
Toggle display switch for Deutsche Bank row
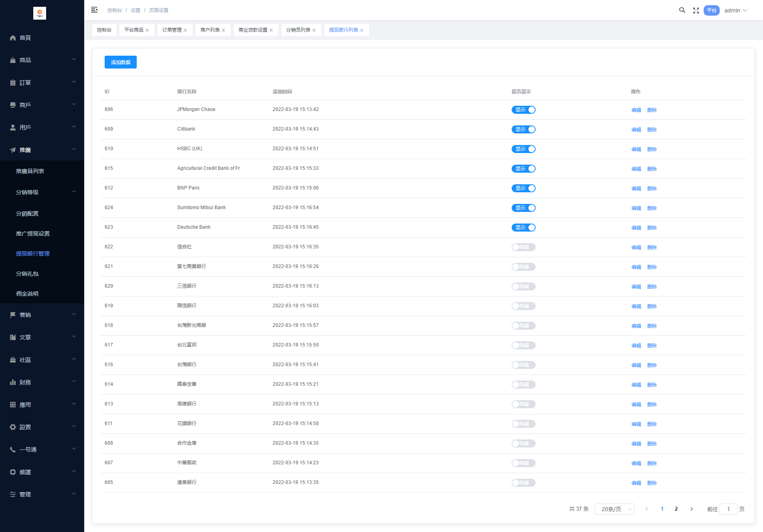point(523,228)
